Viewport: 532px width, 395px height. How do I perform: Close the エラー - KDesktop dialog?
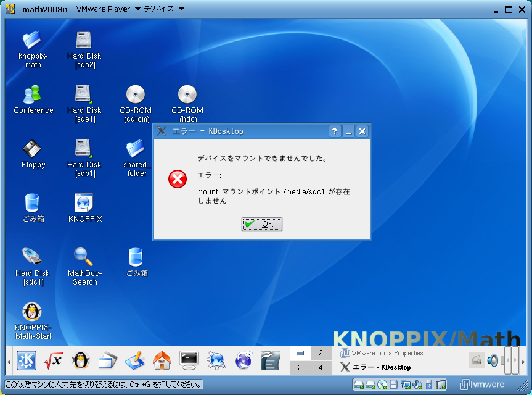(362, 131)
